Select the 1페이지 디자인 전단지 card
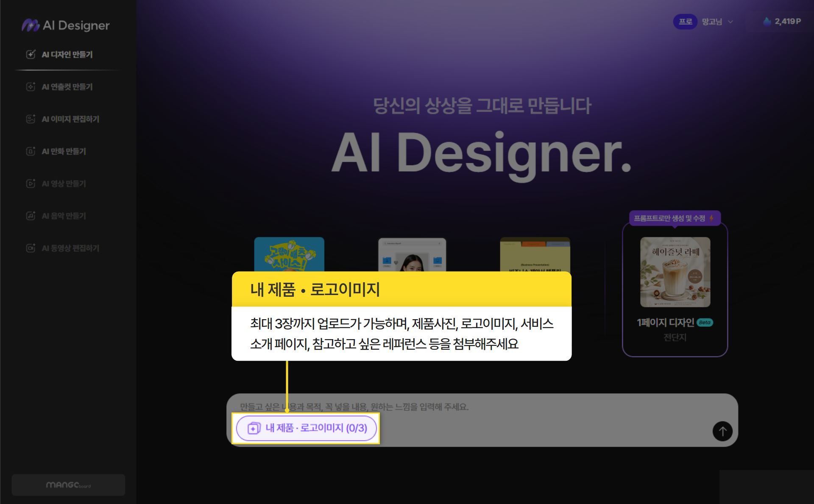The image size is (814, 504). click(675, 290)
